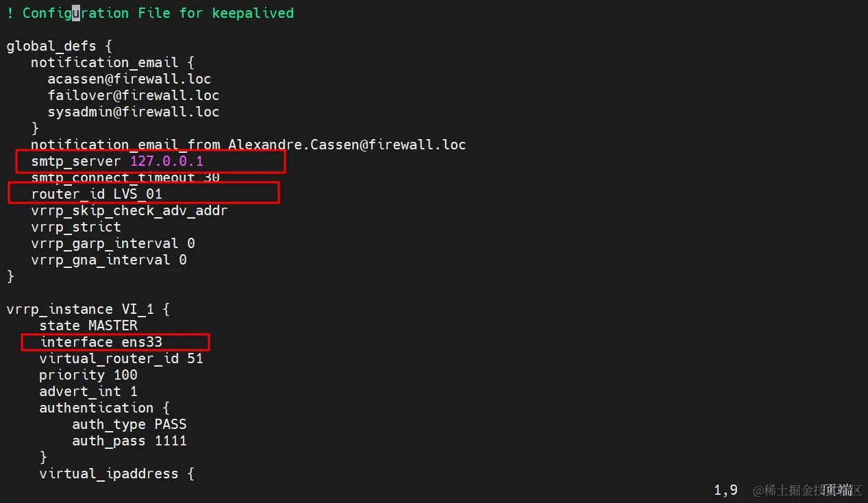Click the auth_pass 1111 value
The height and width of the screenshot is (503, 868).
pos(171,441)
